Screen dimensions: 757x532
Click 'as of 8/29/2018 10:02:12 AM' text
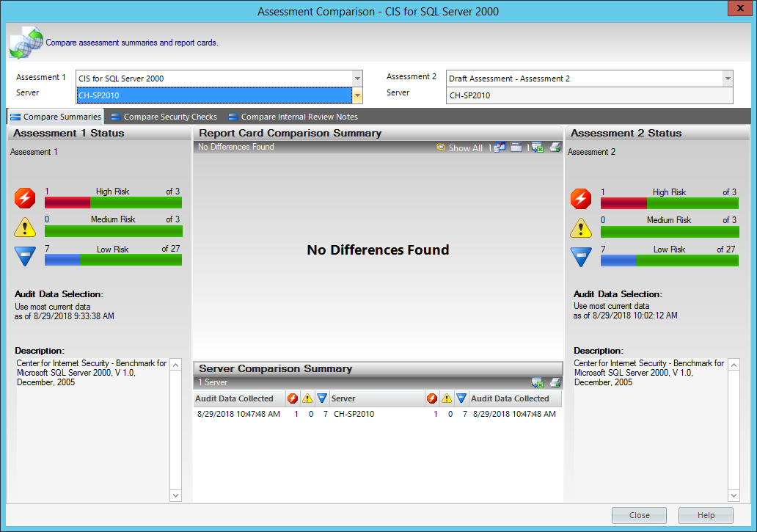625,316
